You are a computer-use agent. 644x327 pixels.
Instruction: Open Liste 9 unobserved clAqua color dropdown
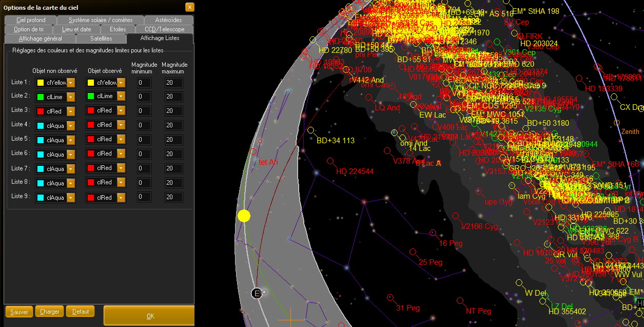[x=71, y=198]
